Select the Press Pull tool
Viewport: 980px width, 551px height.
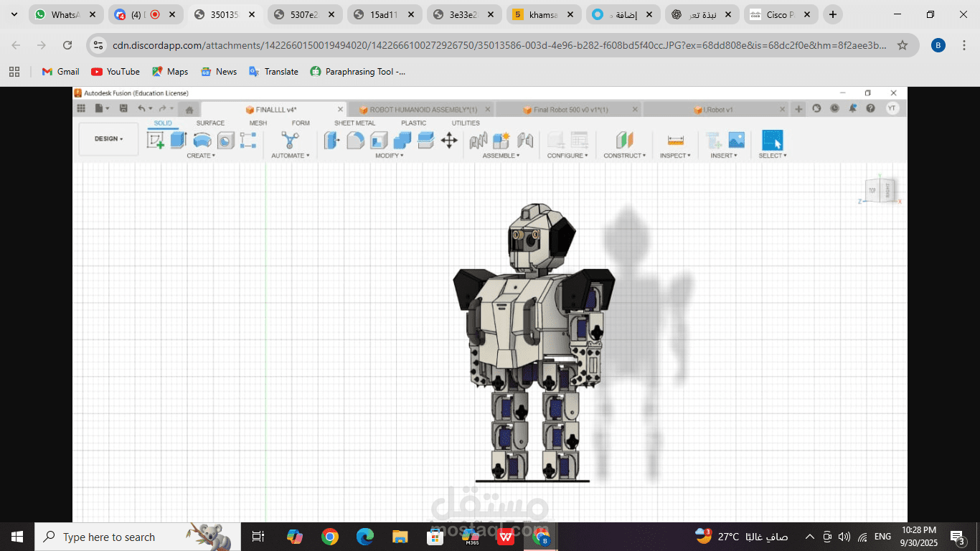click(x=331, y=140)
